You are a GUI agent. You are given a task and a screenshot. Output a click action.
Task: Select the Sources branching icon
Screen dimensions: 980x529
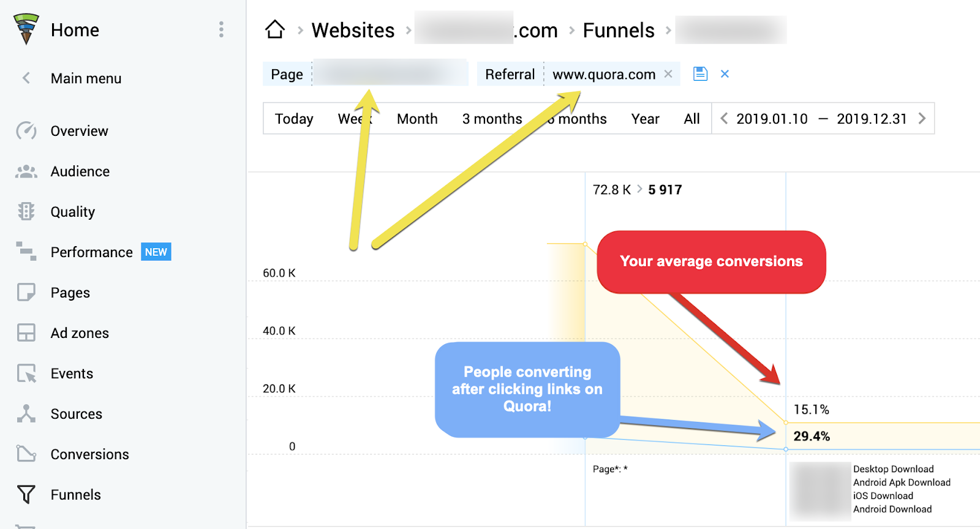coord(26,413)
